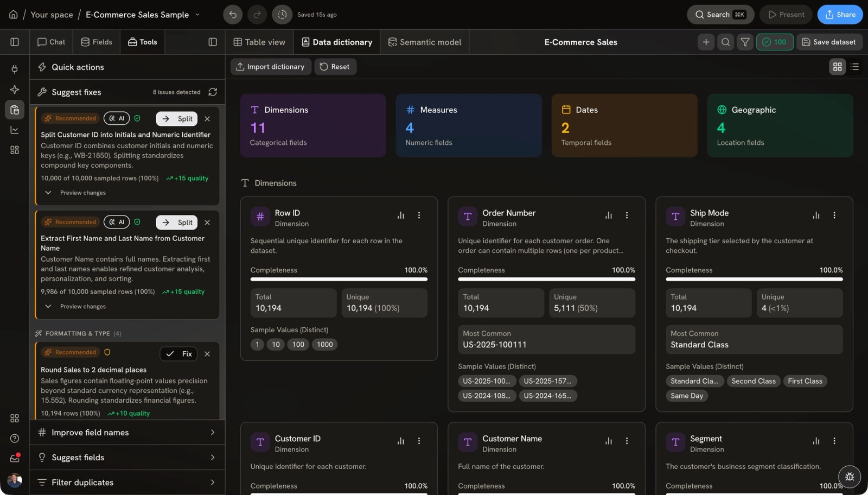Click the Share button
The width and height of the screenshot is (868, 495).
tap(840, 15)
